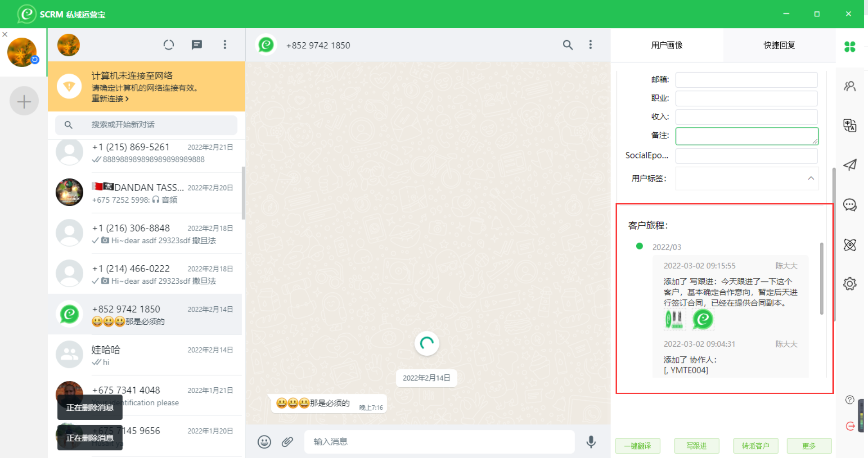The width and height of the screenshot is (868, 458).
Task: Open the green four-leaf apps icon
Action: click(x=850, y=46)
